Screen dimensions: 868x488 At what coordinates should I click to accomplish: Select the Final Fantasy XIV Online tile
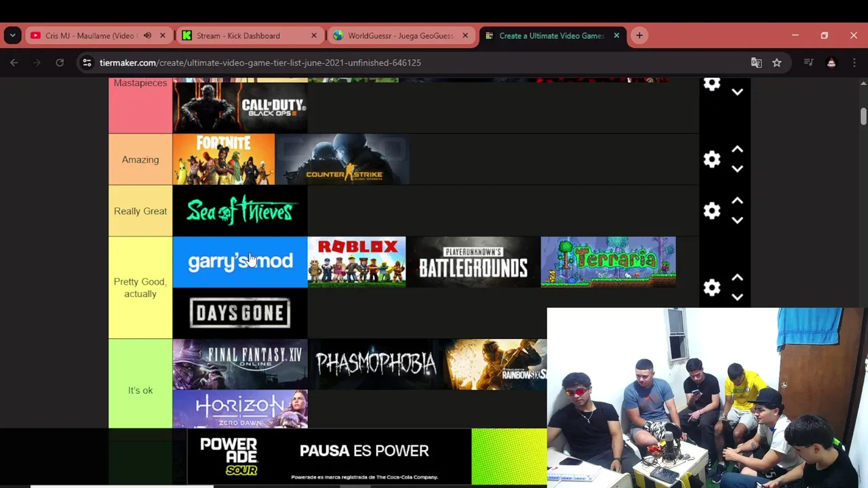click(x=240, y=365)
